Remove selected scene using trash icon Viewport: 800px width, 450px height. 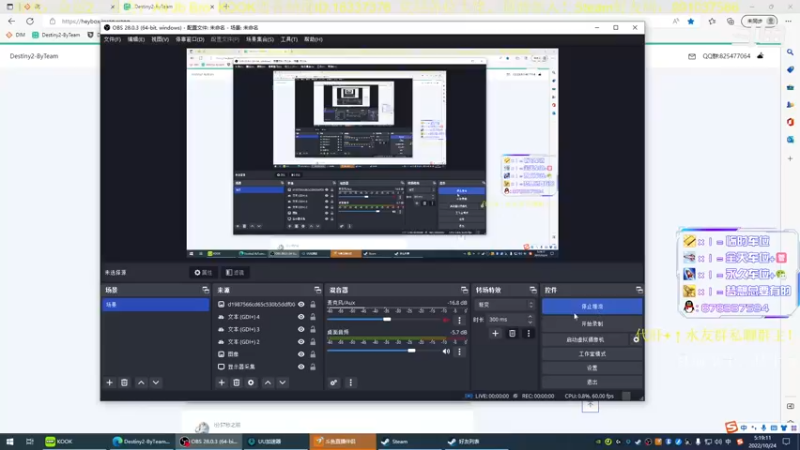tap(124, 383)
